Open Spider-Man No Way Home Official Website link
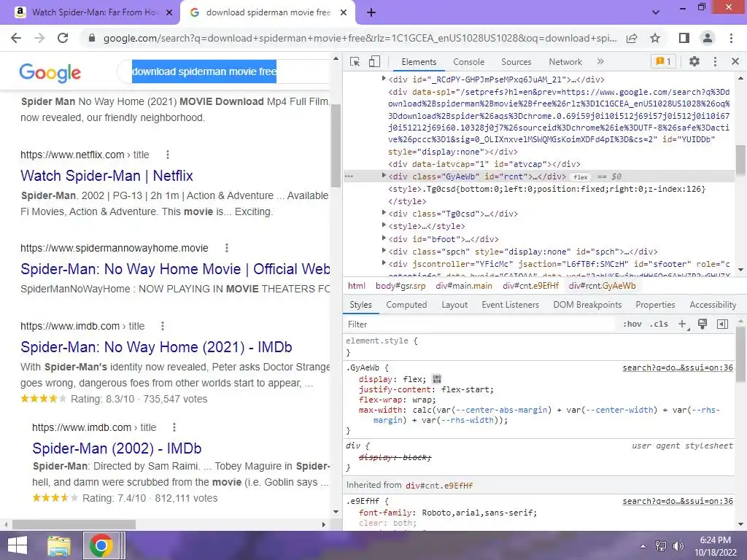 coord(175,269)
